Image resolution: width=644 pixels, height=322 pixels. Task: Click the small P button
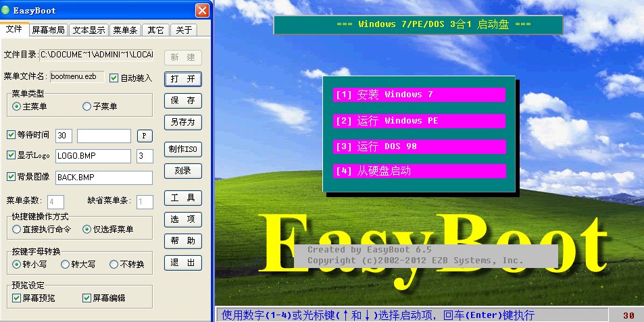click(145, 136)
